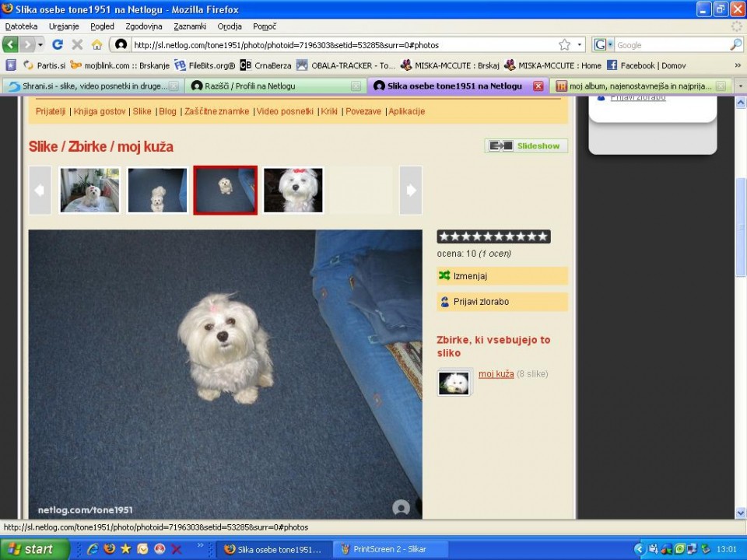Open the Zaznamki menu

[x=190, y=26]
